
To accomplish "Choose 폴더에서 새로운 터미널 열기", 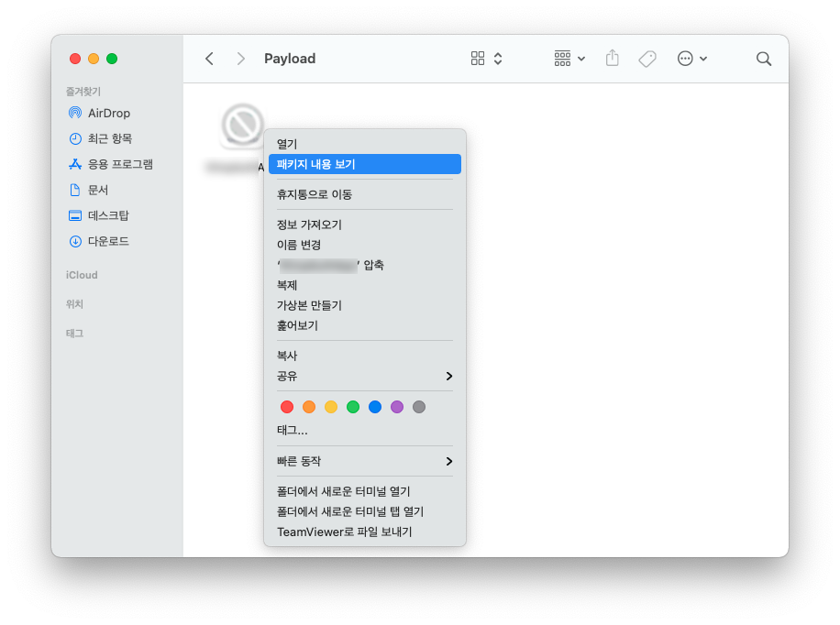I will click(365, 491).
